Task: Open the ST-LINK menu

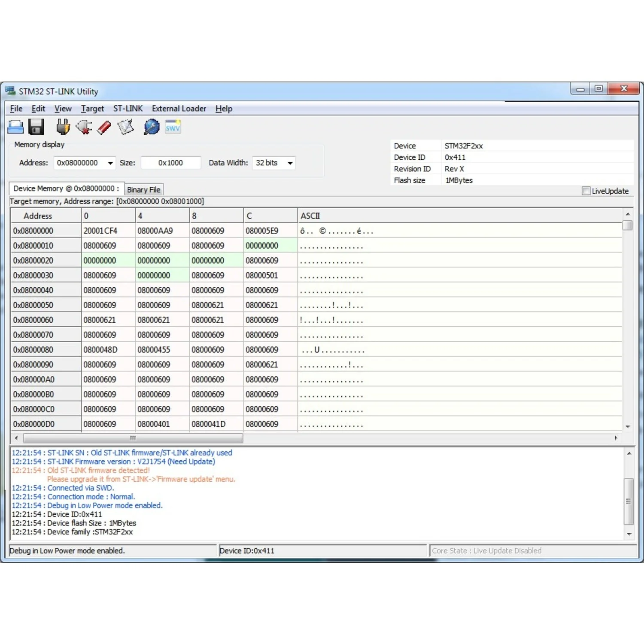Action: click(x=128, y=109)
